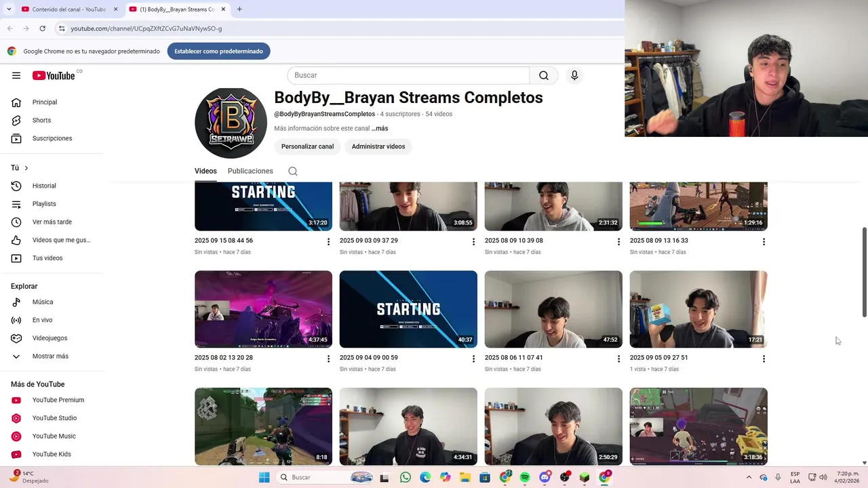
Task: Click the browser address bar URL
Action: pos(146,28)
